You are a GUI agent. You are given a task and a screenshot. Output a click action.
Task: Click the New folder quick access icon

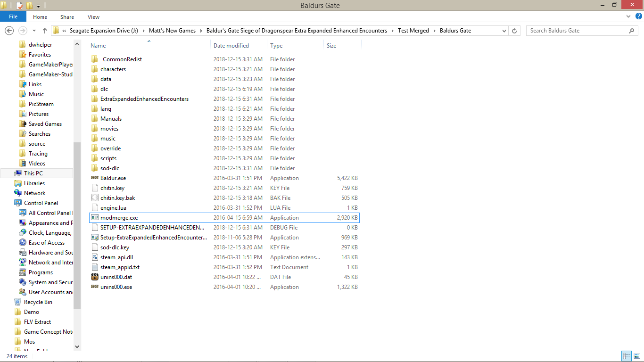[x=29, y=6]
